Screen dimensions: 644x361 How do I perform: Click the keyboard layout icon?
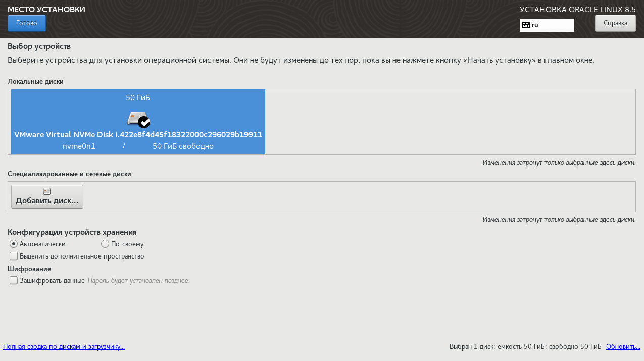pyautogui.click(x=526, y=25)
